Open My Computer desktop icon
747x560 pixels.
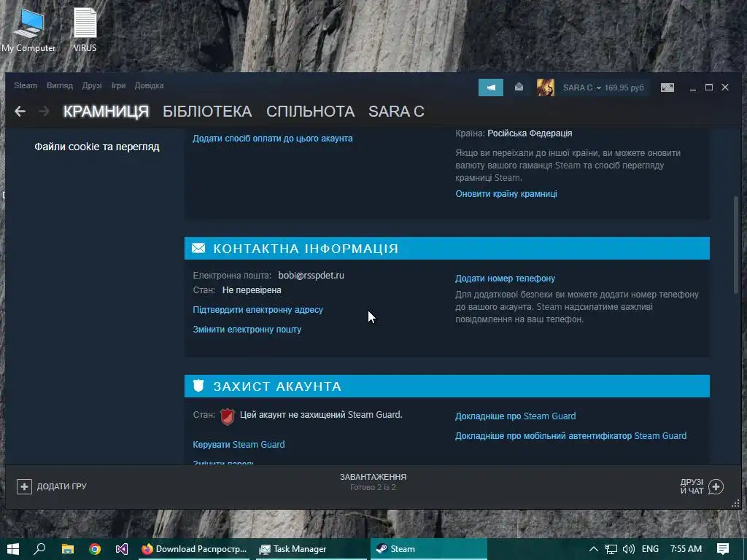pyautogui.click(x=28, y=30)
